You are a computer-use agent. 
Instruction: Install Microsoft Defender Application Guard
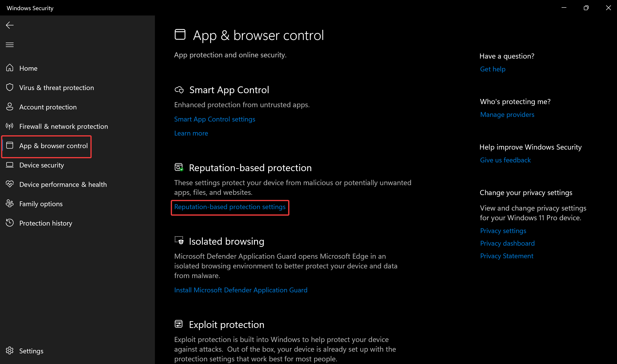(241, 290)
